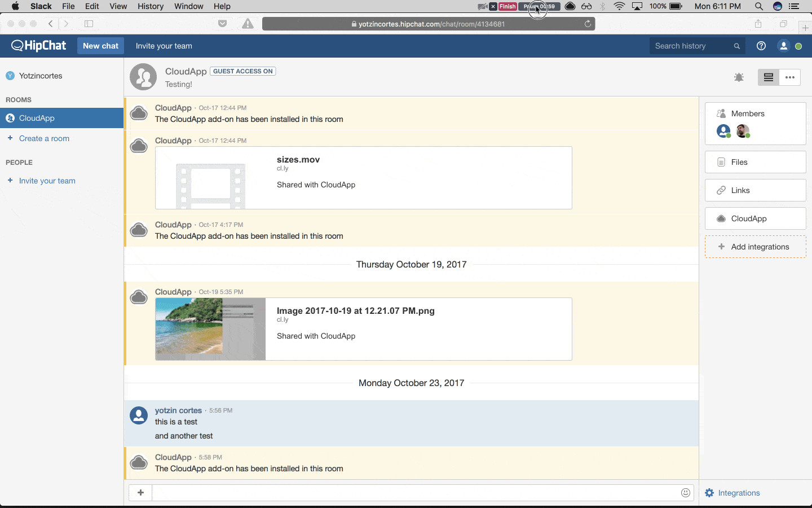Open the Files panel button
The width and height of the screenshot is (812, 508).
coord(755,162)
